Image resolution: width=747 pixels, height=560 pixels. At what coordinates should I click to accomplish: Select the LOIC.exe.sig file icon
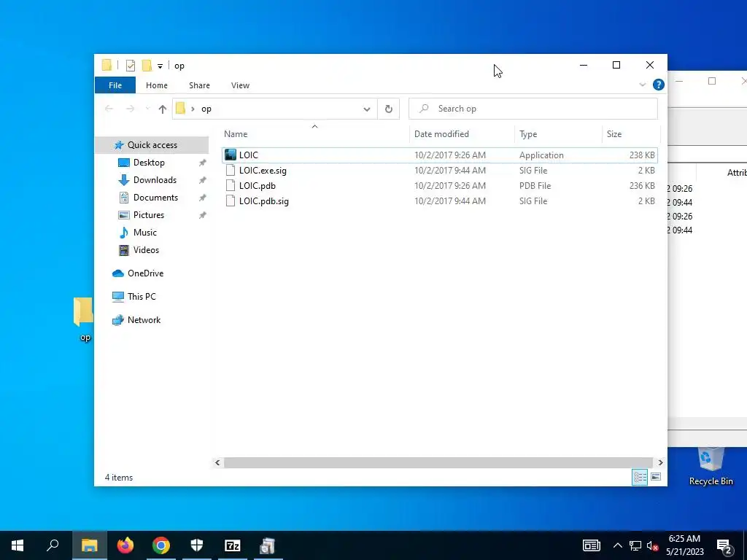pyautogui.click(x=230, y=171)
